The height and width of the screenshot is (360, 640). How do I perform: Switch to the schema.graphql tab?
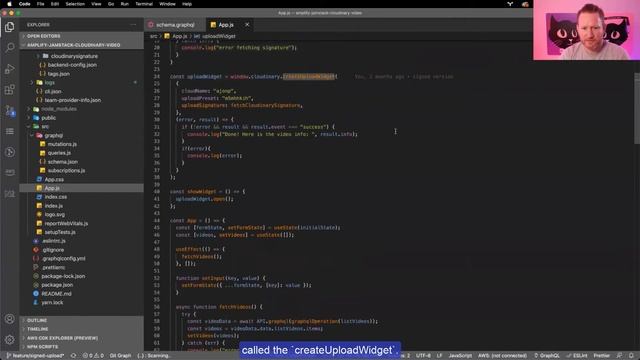click(x=175, y=25)
